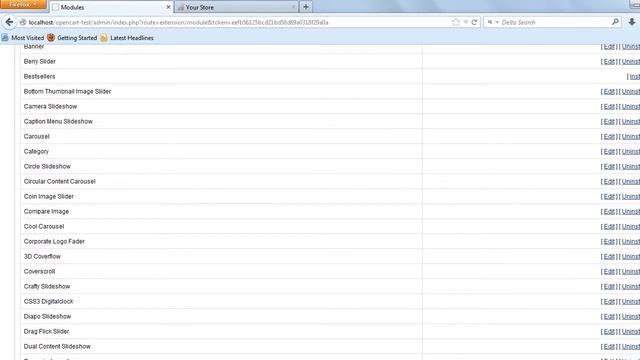Image resolution: width=640 pixels, height=360 pixels.
Task: Uninstall the CSS3 Digitalclock module
Action: point(631,302)
